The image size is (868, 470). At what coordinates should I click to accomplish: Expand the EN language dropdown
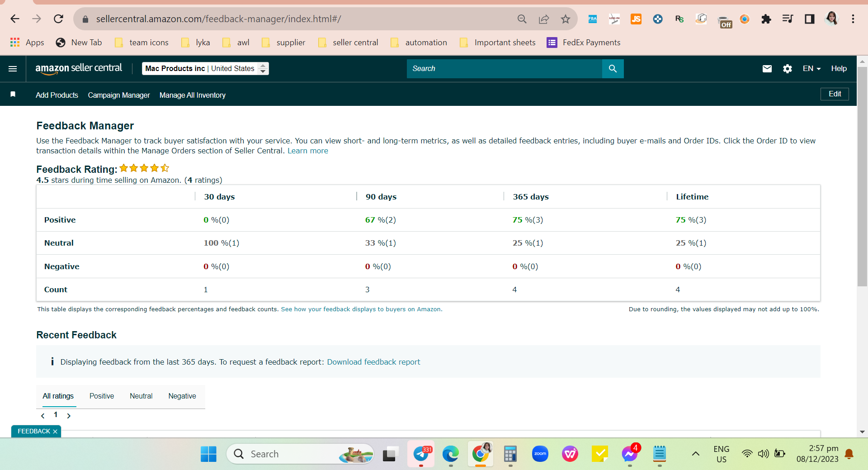(811, 69)
